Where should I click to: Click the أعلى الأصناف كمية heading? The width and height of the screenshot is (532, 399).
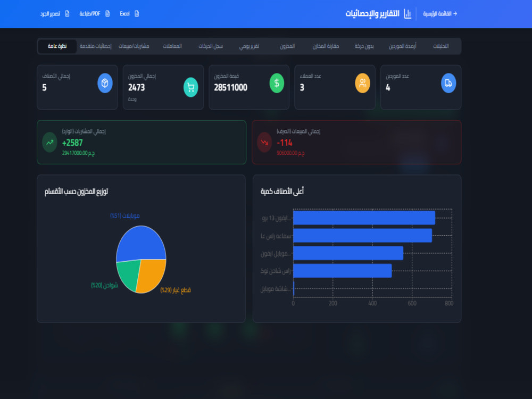[282, 192]
